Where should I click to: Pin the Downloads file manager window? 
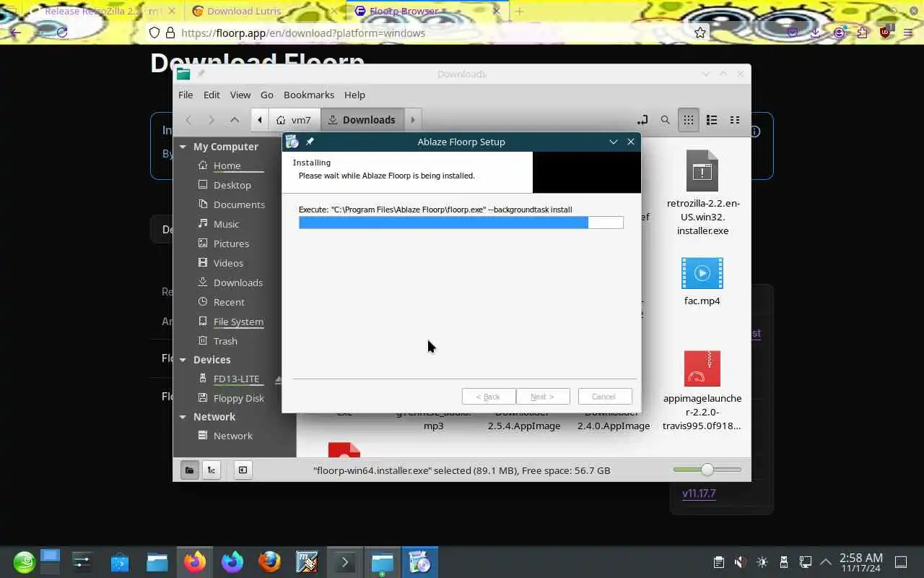(201, 74)
